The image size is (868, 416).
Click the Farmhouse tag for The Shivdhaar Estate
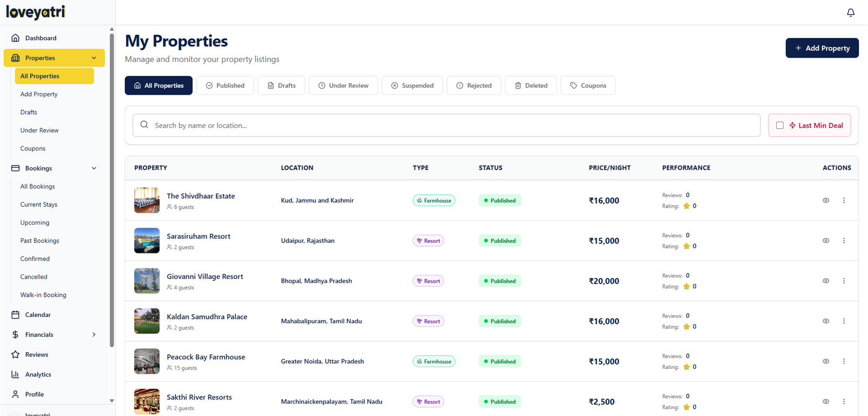(434, 200)
